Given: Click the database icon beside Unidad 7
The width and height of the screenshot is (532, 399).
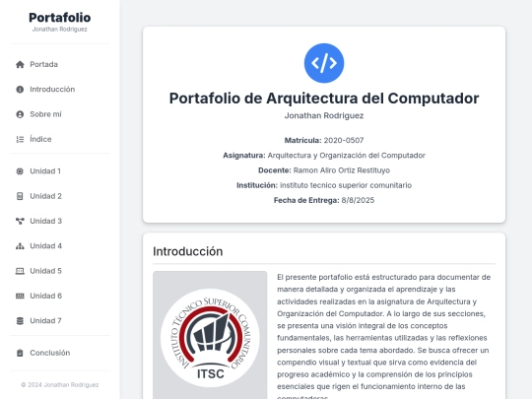Looking at the screenshot, I should pyautogui.click(x=20, y=321).
